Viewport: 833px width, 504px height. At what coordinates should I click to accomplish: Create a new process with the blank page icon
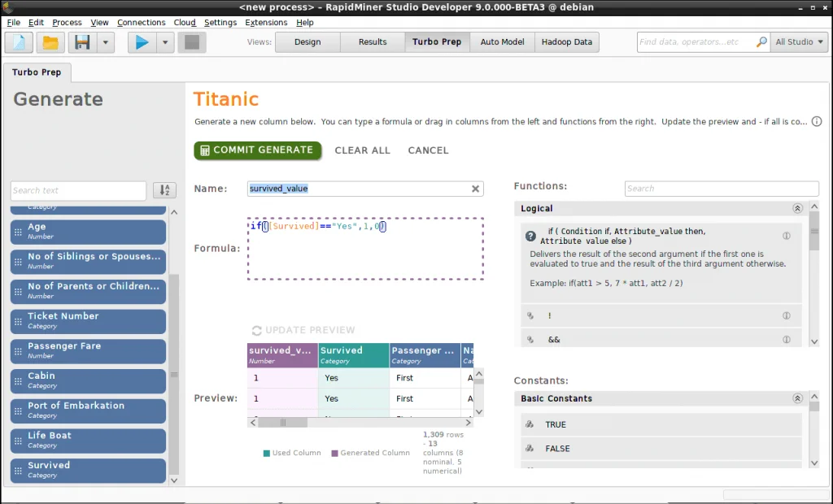pos(18,41)
